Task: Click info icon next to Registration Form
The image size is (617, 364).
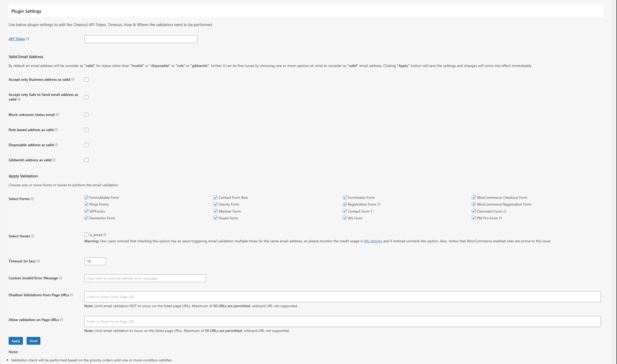Action: [379, 204]
